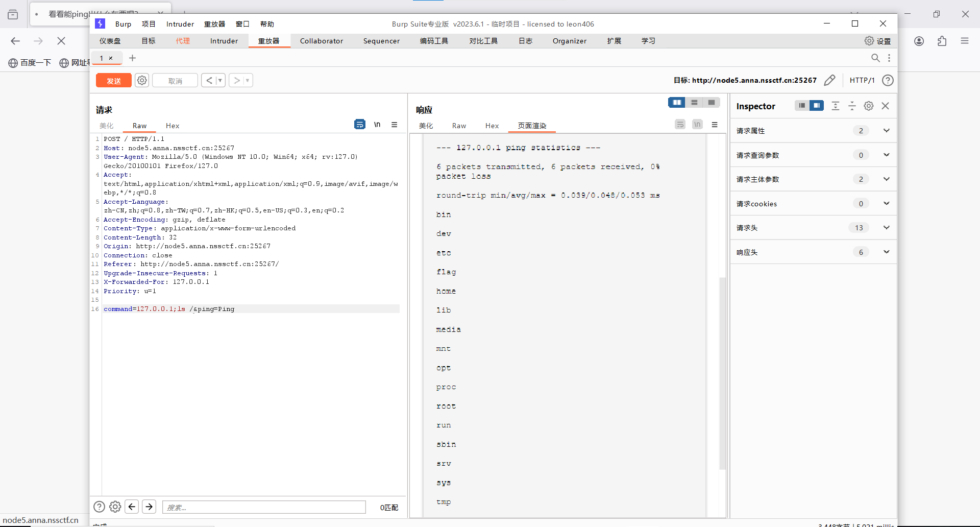This screenshot has width=980, height=527.
Task: Open 百度一下 bookmark in browser
Action: click(x=30, y=63)
